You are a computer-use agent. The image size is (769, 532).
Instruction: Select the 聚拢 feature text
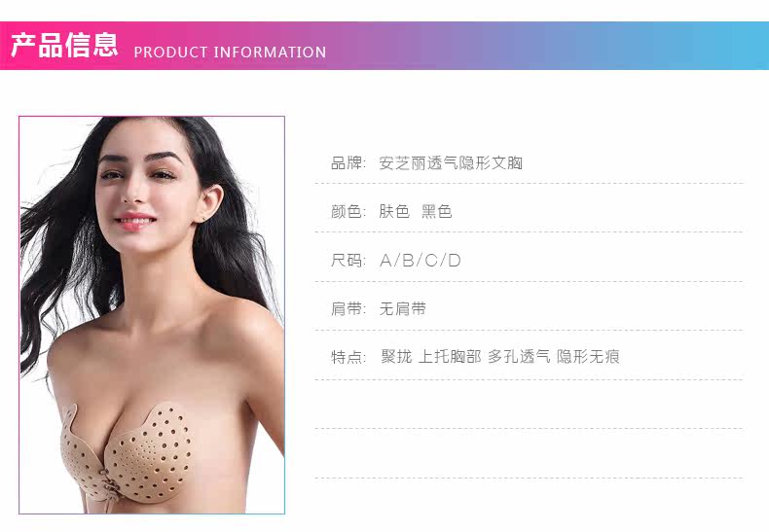pos(396,356)
